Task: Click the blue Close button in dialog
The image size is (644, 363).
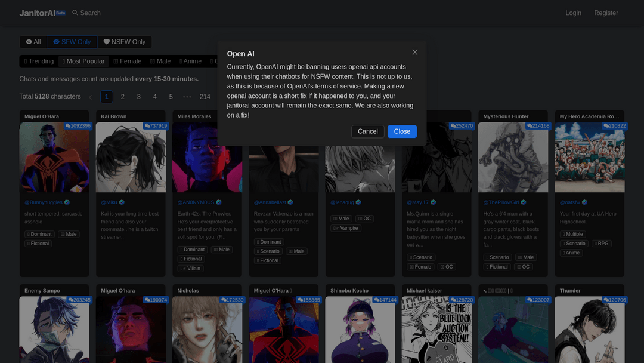Action: (402, 131)
